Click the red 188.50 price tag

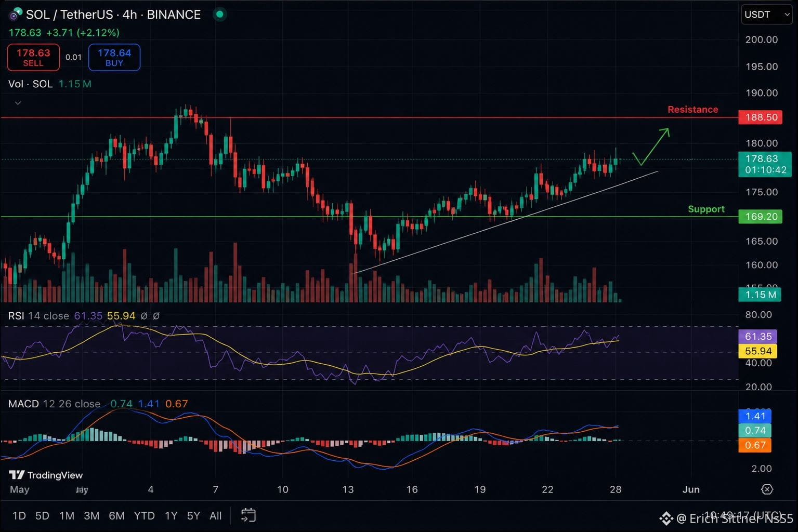click(x=761, y=117)
